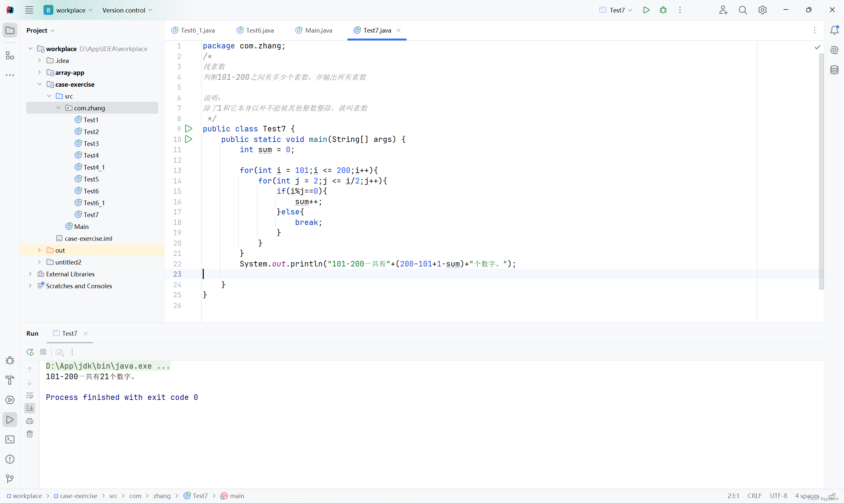Open workplace project dropdown
The width and height of the screenshot is (844, 504).
[x=68, y=10]
